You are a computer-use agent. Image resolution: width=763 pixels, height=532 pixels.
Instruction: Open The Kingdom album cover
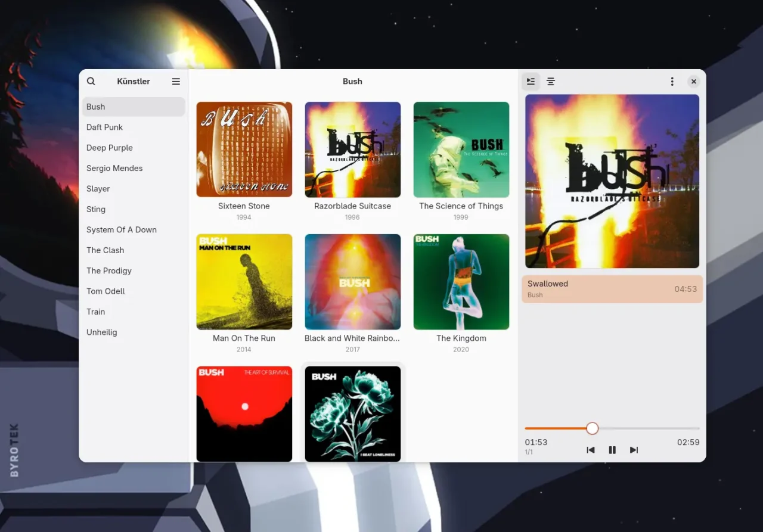[461, 282]
